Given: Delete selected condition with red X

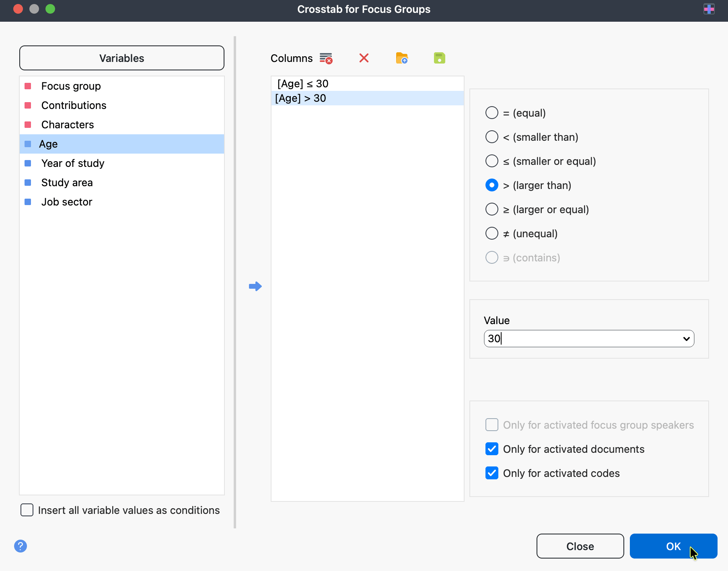Looking at the screenshot, I should [x=364, y=58].
